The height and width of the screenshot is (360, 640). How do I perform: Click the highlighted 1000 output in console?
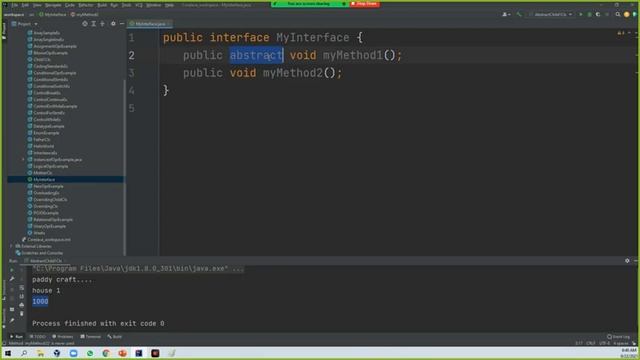40,301
